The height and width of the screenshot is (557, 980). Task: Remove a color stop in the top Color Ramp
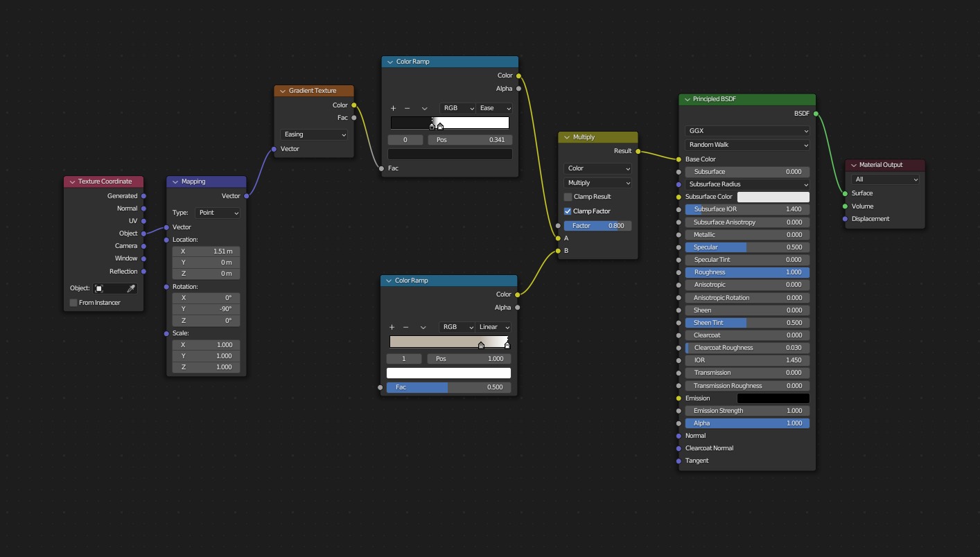407,108
